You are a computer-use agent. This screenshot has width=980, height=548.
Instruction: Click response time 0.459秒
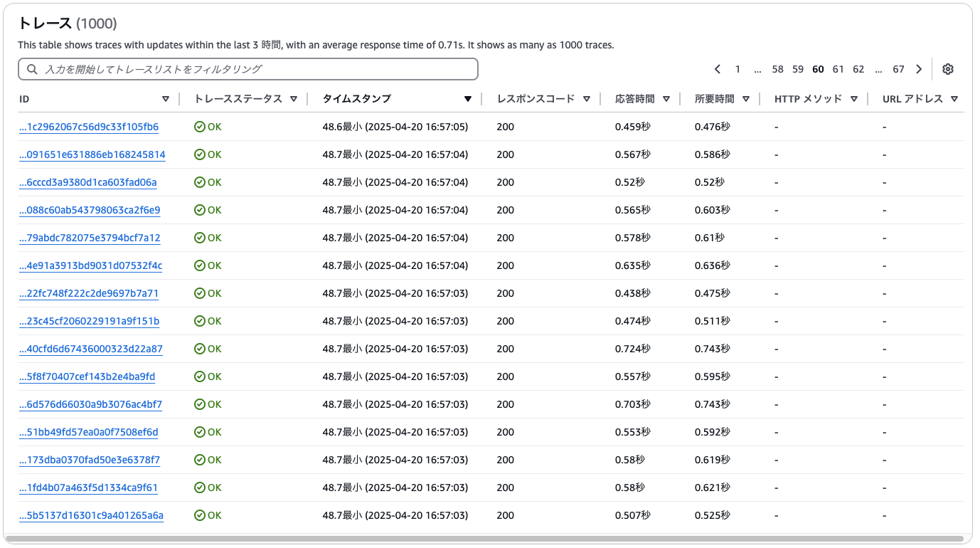tap(633, 127)
